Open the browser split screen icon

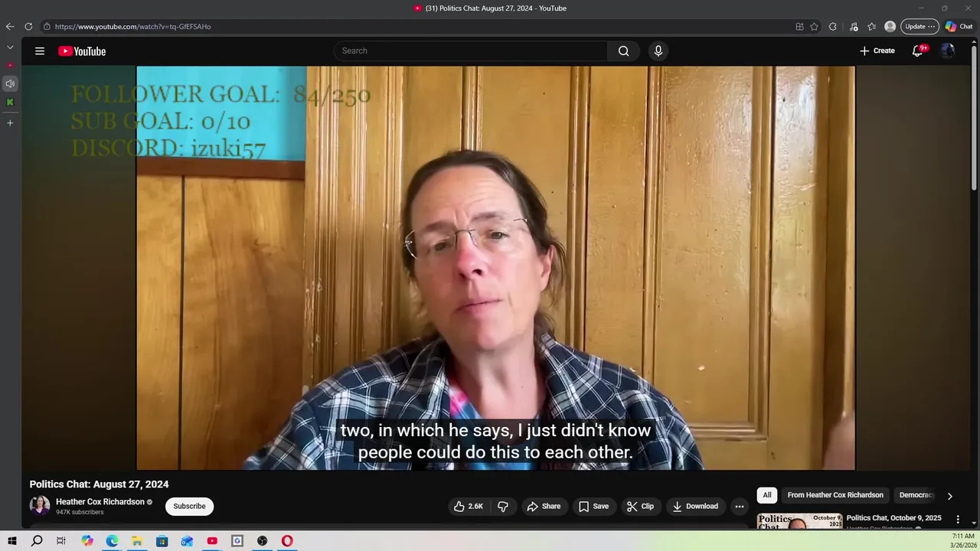799,27
